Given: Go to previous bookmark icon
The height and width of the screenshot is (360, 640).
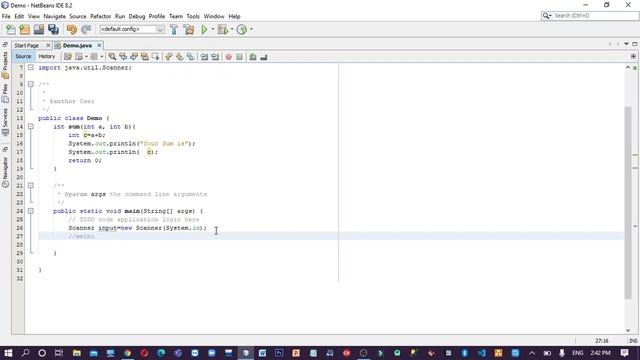Looking at the screenshot, I should pos(169,57).
